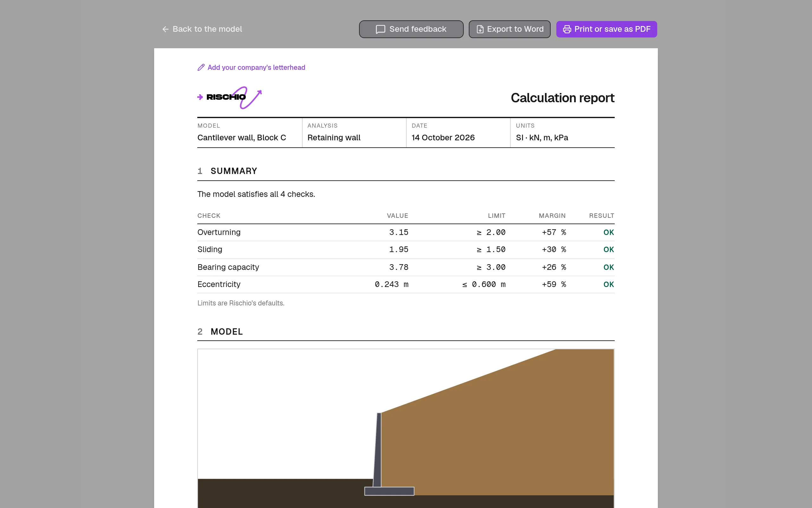Viewport: 812px width, 508px height.
Task: Click the Calculation report title
Action: 562,98
